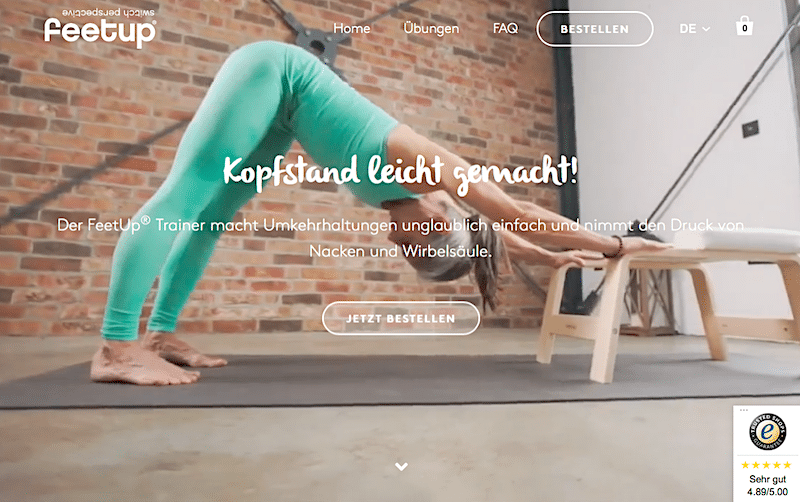Click the FeetUp Trainer description paragraph

401,238
